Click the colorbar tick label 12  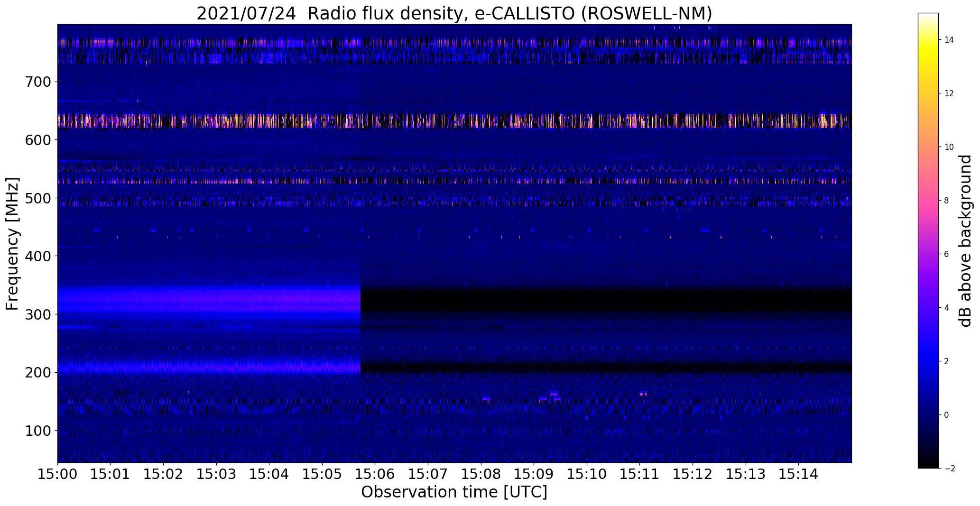949,93
